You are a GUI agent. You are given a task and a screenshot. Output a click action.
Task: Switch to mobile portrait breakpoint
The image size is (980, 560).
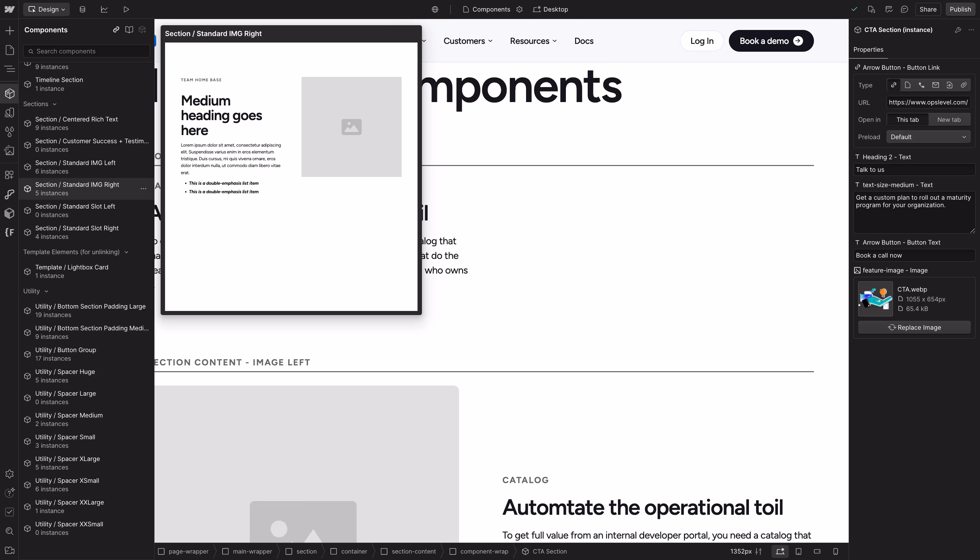835,551
